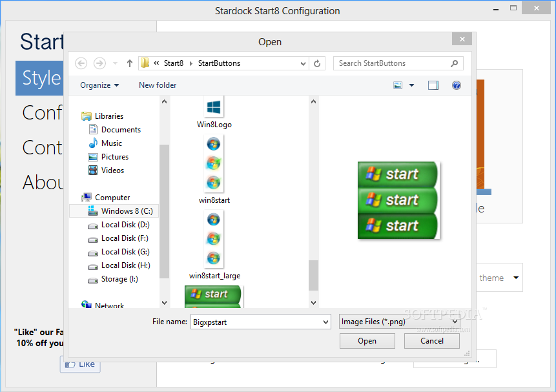556x392 pixels.
Task: Click the back navigation arrow
Action: pos(81,63)
